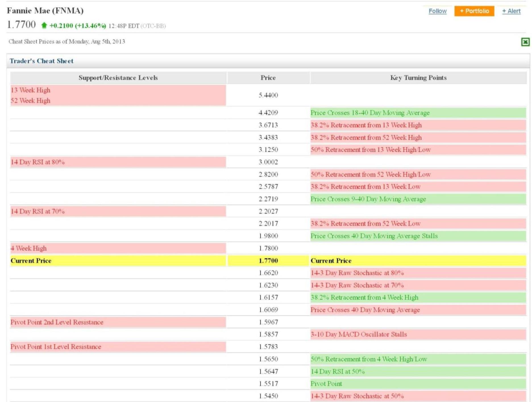This screenshot has height=402, width=532.
Task: Click the green up-arrow price change icon
Action: [x=44, y=26]
